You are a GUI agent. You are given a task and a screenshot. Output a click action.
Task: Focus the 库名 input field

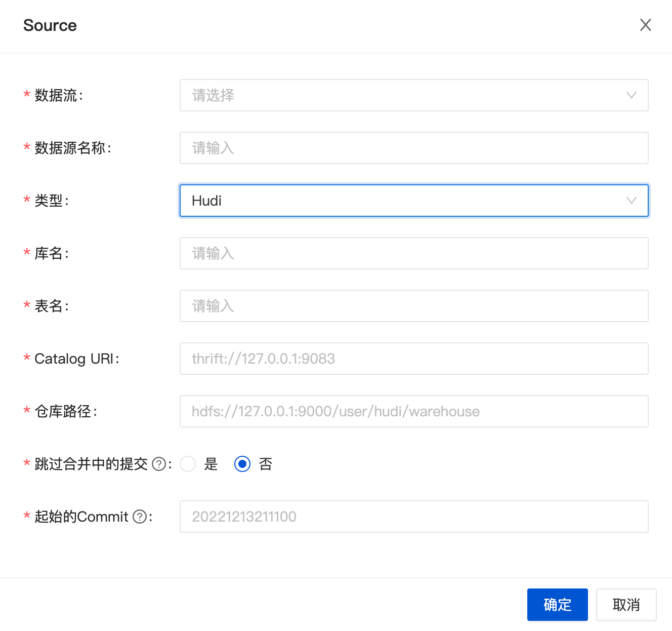click(414, 253)
